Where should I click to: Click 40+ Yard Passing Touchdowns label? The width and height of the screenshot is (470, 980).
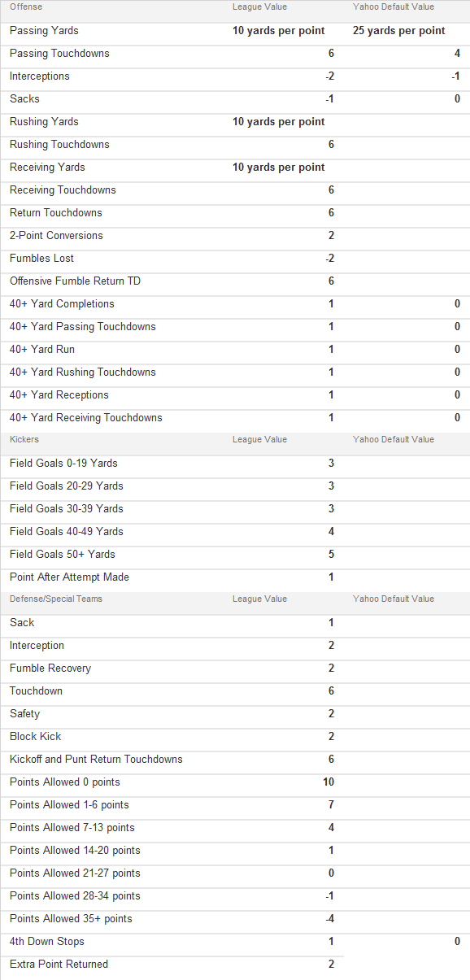(x=83, y=327)
